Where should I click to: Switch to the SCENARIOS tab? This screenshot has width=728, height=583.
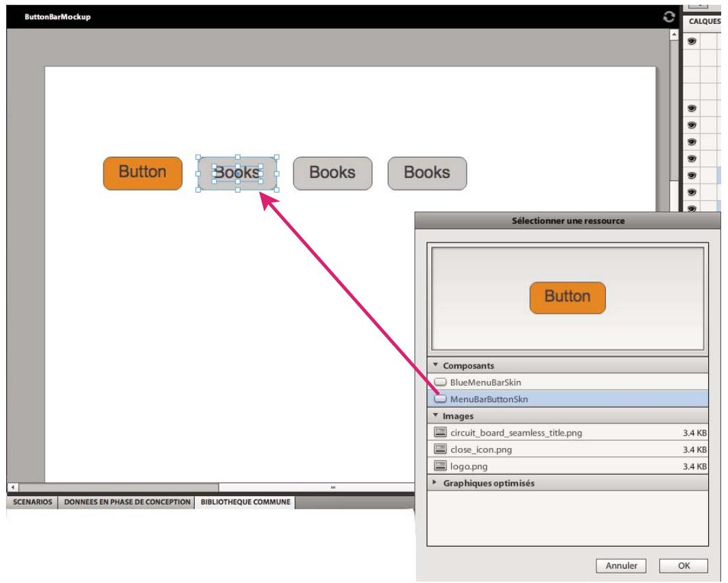click(32, 501)
